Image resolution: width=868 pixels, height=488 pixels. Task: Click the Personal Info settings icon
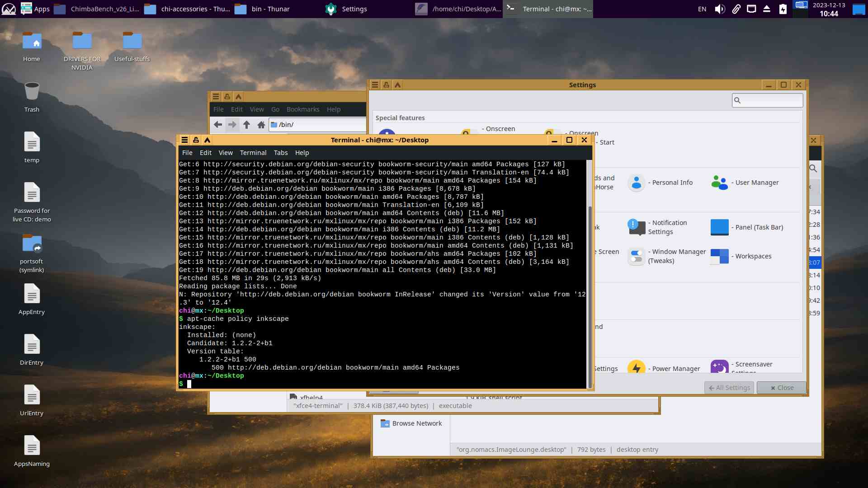[636, 183]
